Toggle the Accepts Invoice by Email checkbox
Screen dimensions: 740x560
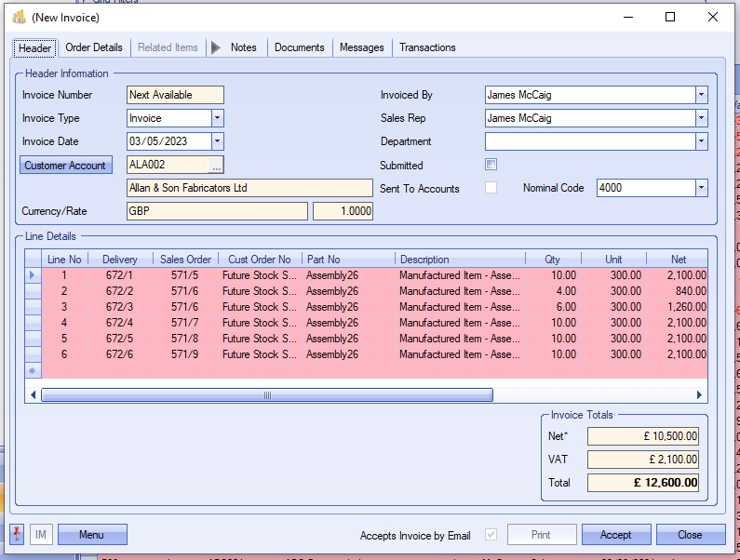pyautogui.click(x=491, y=535)
